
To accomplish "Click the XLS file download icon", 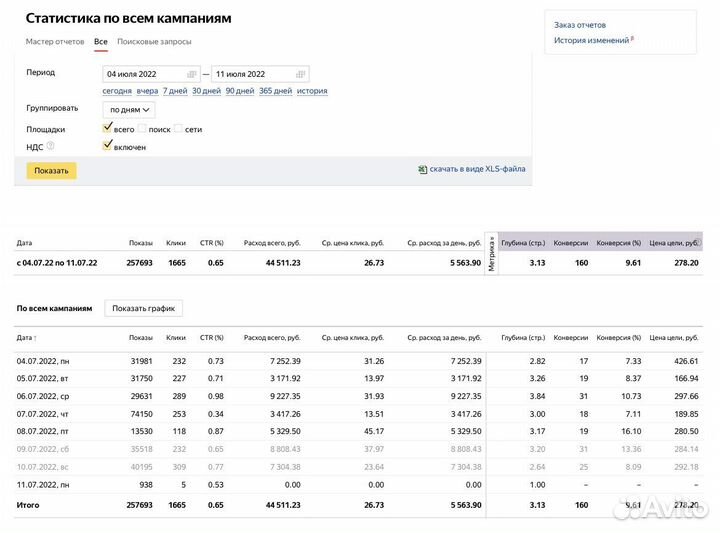I will point(422,170).
